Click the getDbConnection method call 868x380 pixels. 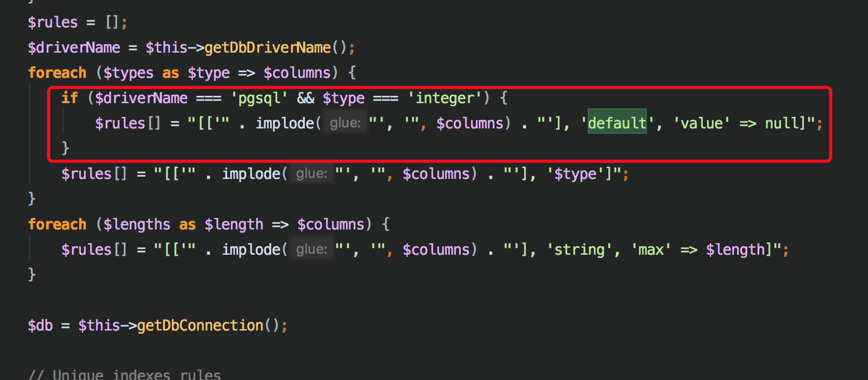(200, 326)
